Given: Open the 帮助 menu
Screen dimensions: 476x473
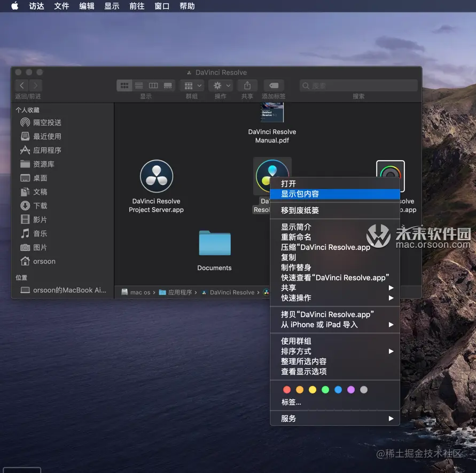Looking at the screenshot, I should pos(187,6).
